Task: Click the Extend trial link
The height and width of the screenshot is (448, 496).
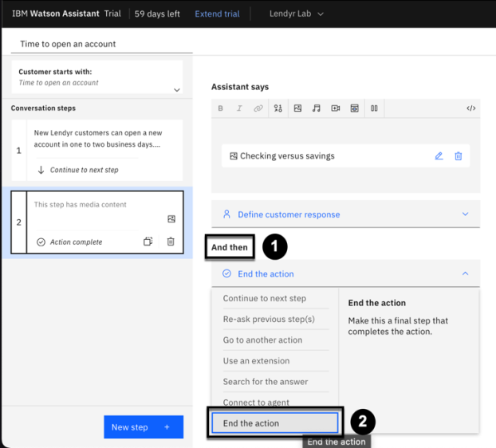Action: pos(218,14)
